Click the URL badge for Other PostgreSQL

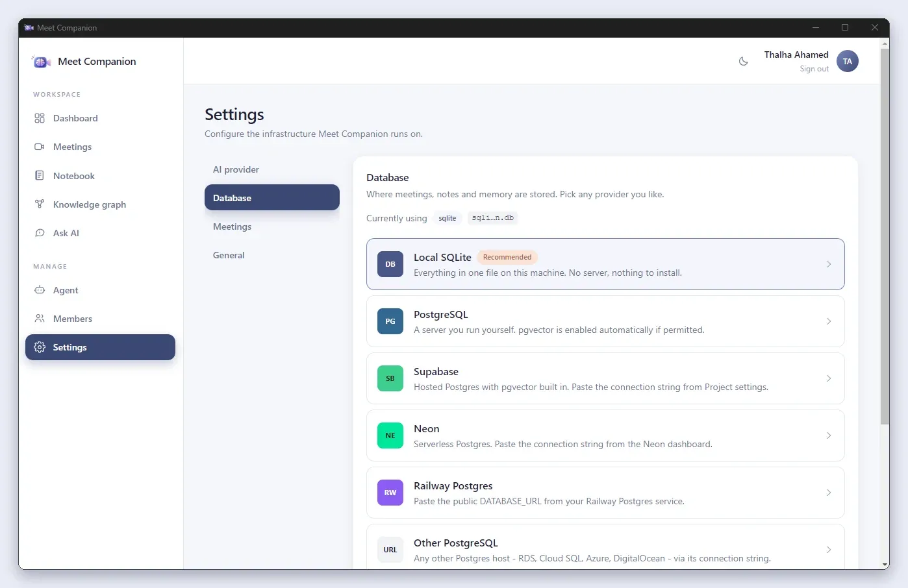(x=390, y=550)
